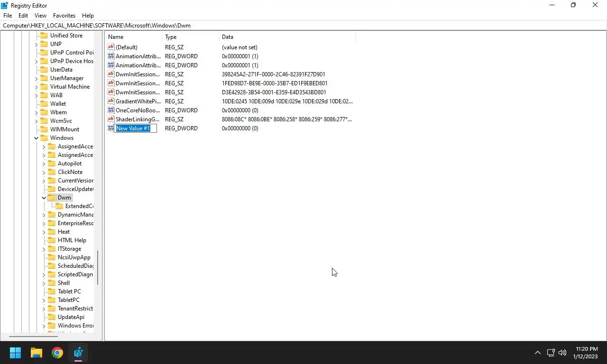Click the Data column header
This screenshot has height=364, width=607.
click(x=287, y=37)
